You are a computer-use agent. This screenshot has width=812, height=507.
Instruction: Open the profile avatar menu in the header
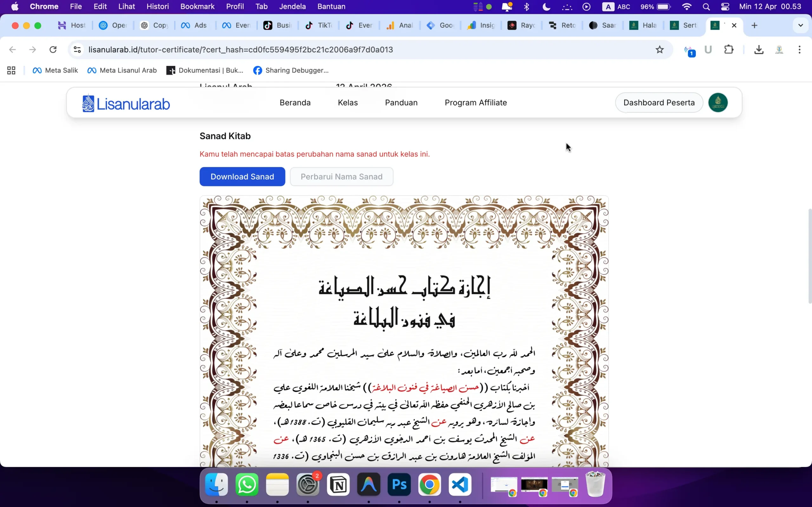click(718, 102)
